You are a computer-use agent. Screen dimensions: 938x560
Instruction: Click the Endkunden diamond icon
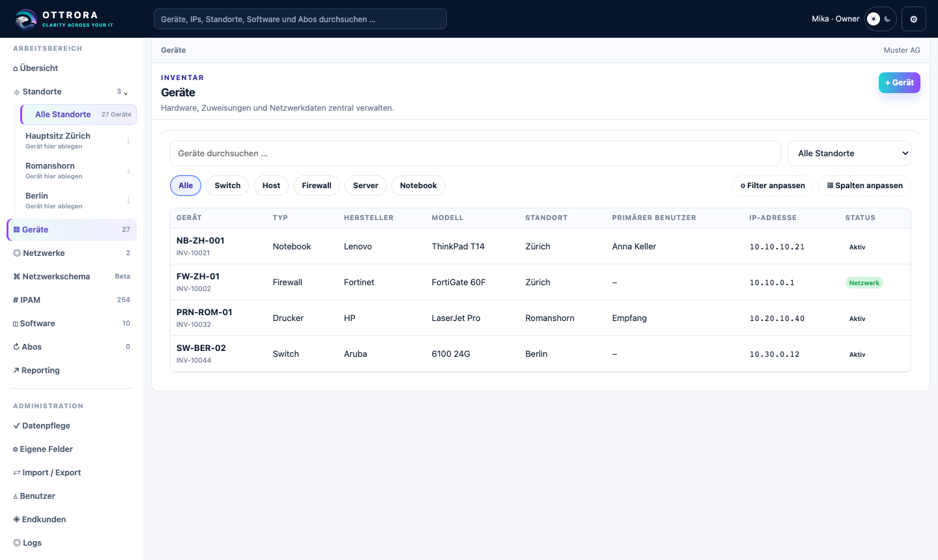[17, 520]
